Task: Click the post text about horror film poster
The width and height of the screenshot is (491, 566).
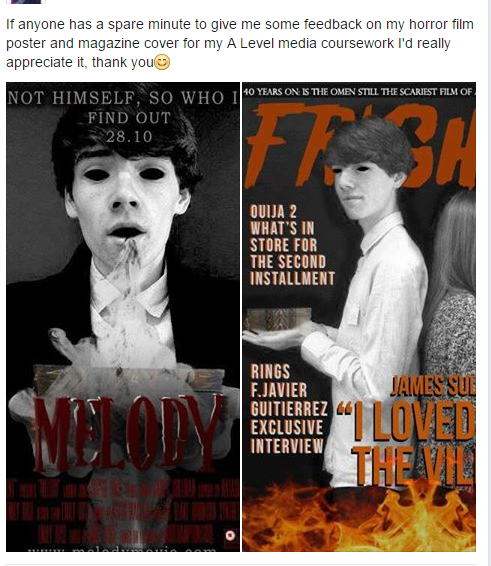Action: click(x=240, y=43)
